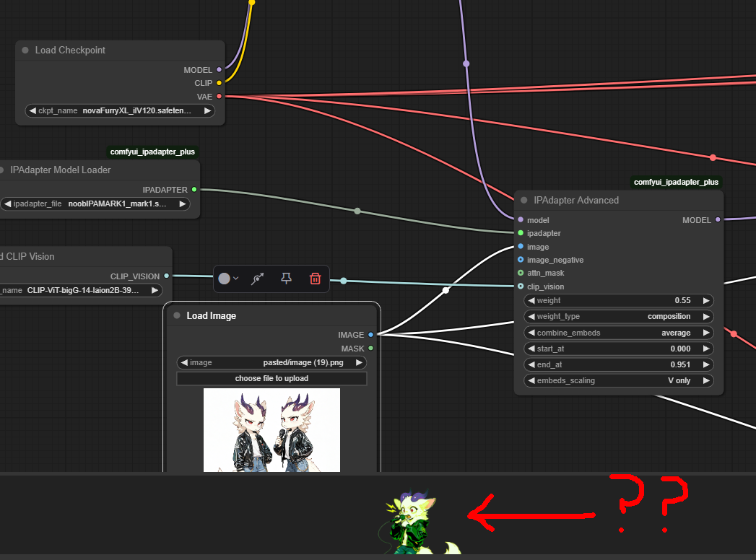Open the embeds_scaling V only dropdown
Image resolution: width=756 pixels, height=560 pixels.
click(619, 380)
